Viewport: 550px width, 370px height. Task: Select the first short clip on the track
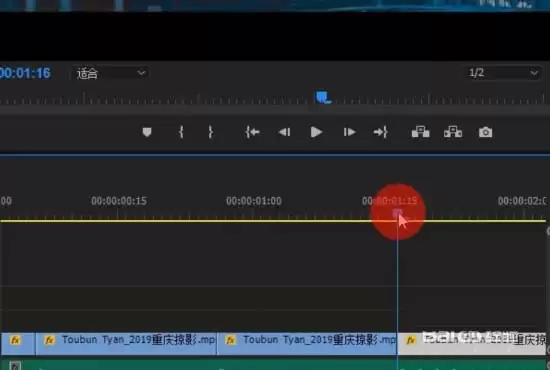click(18, 344)
